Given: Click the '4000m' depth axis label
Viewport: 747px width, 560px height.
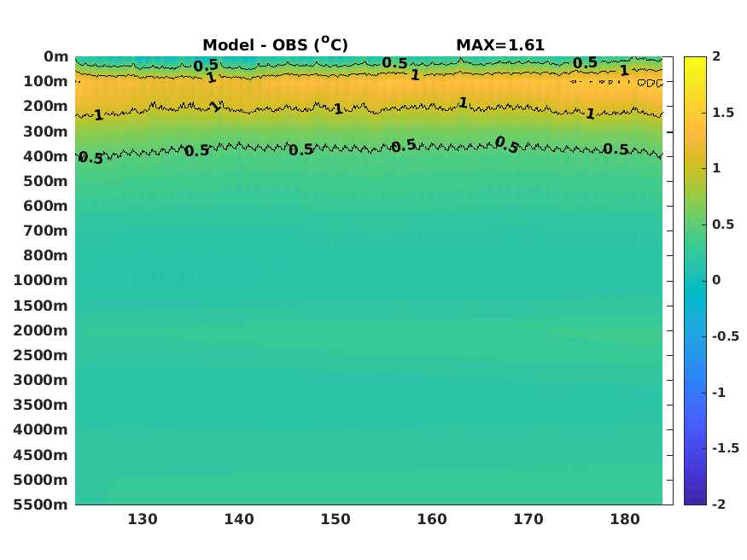Looking at the screenshot, I should point(41,429).
